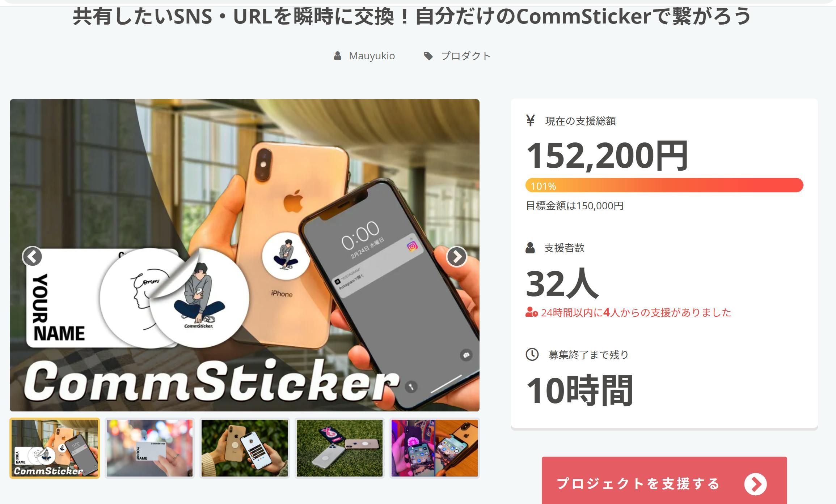Select the first CommSticker thumbnail
This screenshot has width=836, height=504.
point(55,448)
